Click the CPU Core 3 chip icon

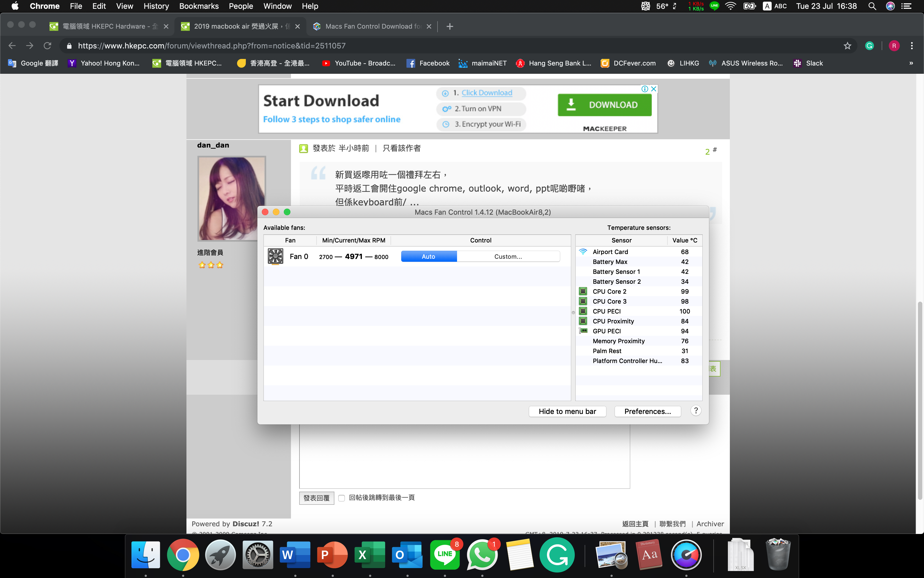tap(583, 301)
